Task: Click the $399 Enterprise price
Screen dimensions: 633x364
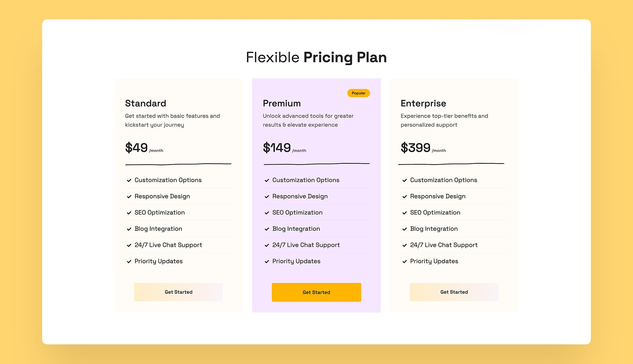Action: pos(416,148)
